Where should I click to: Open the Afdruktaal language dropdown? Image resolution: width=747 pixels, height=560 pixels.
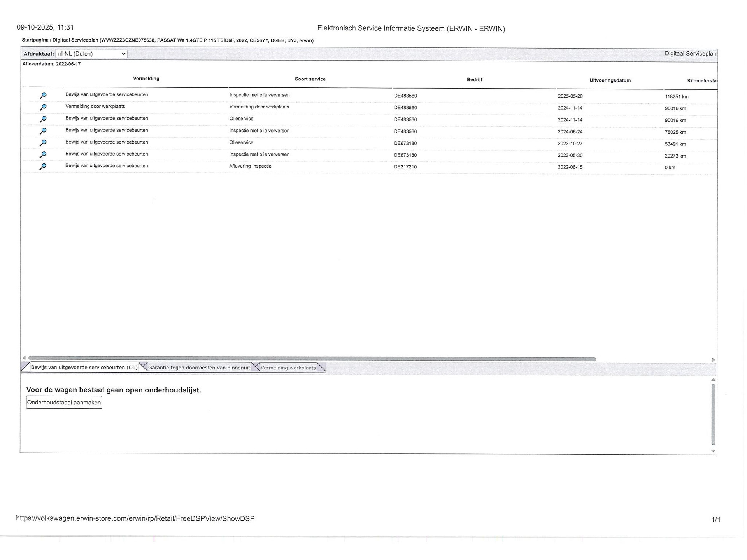coord(91,54)
